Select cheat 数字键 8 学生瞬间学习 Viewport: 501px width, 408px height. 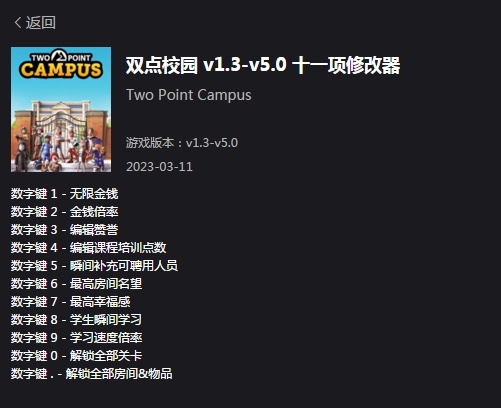tap(76, 320)
